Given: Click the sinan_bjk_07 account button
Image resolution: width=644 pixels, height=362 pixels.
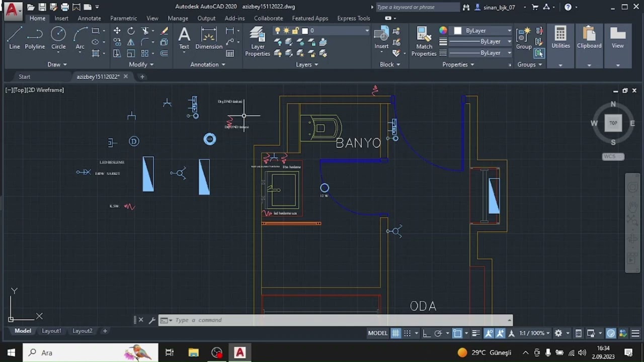Looking at the screenshot, I should [499, 7].
